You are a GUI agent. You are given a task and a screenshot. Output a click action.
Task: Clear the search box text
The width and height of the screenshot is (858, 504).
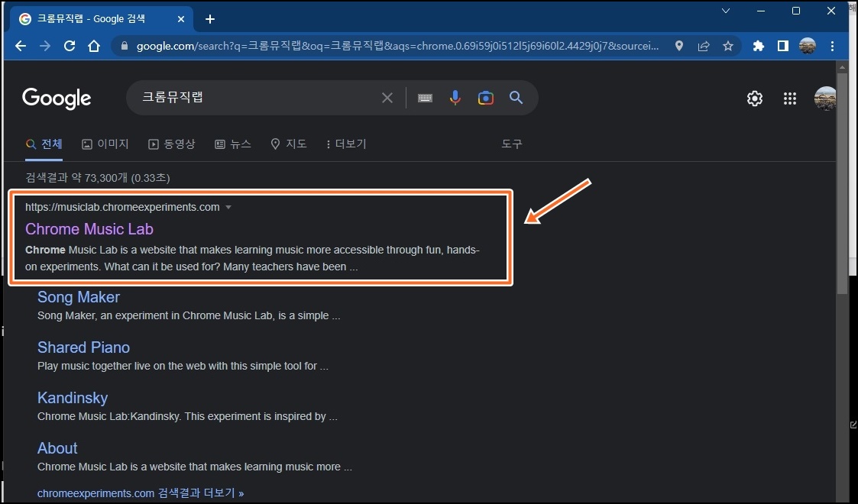click(x=387, y=98)
